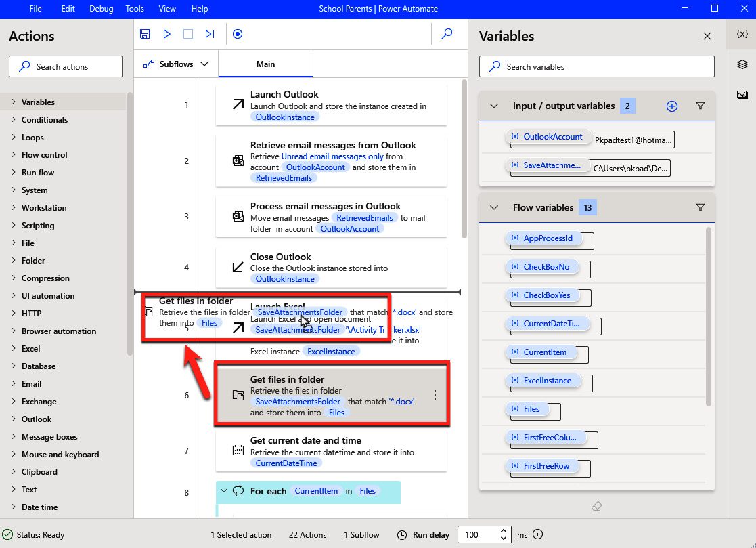Click the Process email messages action icon

pos(238,216)
